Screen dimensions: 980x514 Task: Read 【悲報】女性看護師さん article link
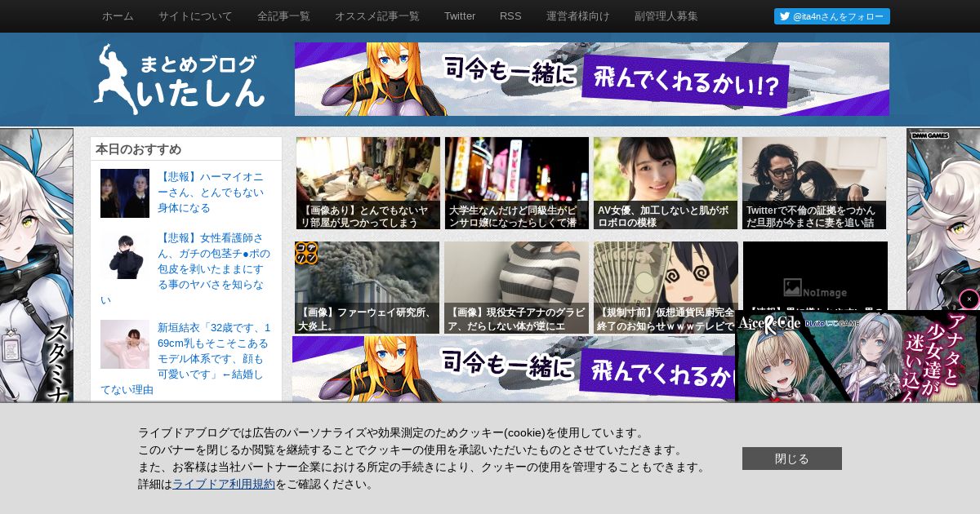coord(185,268)
